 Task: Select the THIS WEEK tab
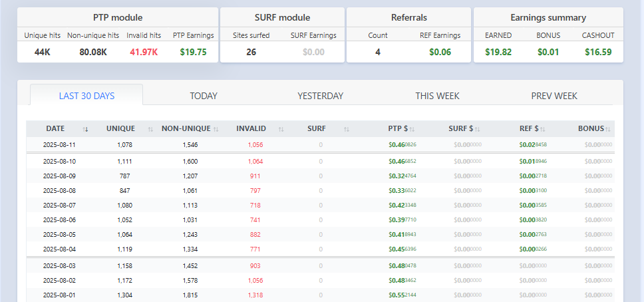tap(437, 96)
